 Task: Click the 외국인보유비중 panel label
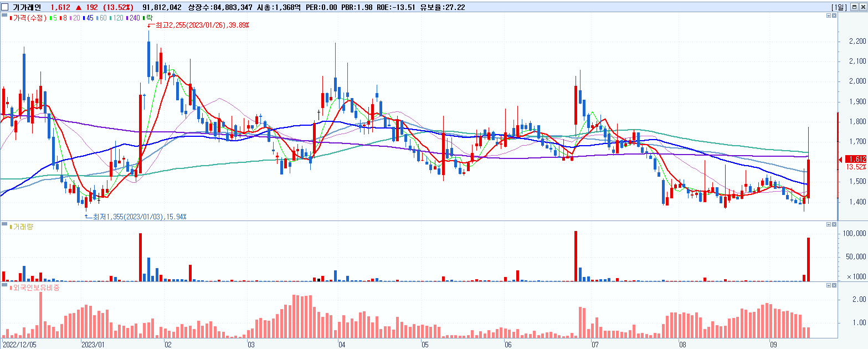[34, 288]
